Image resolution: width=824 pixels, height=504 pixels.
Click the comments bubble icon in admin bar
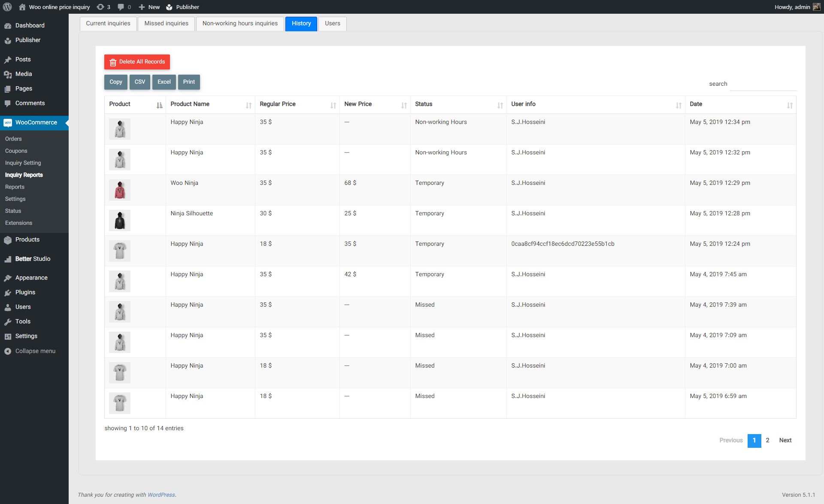(x=121, y=7)
